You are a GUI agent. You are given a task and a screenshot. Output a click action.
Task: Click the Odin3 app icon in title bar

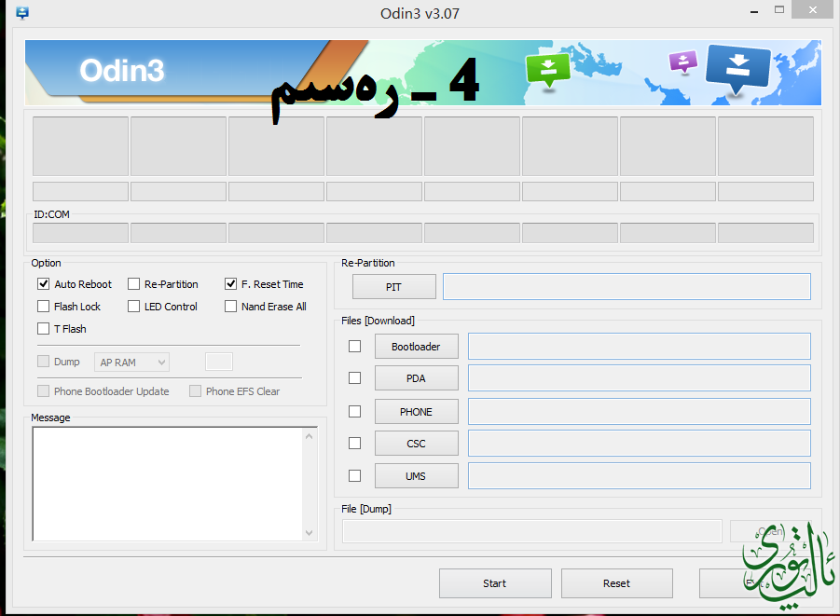(22, 13)
